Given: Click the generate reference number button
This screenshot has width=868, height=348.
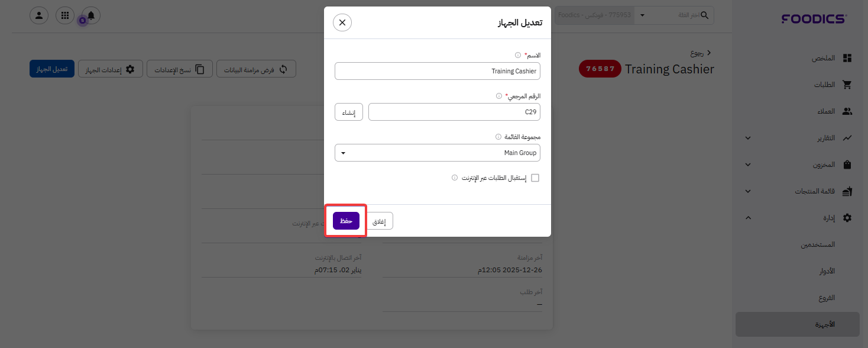Looking at the screenshot, I should click(x=349, y=112).
